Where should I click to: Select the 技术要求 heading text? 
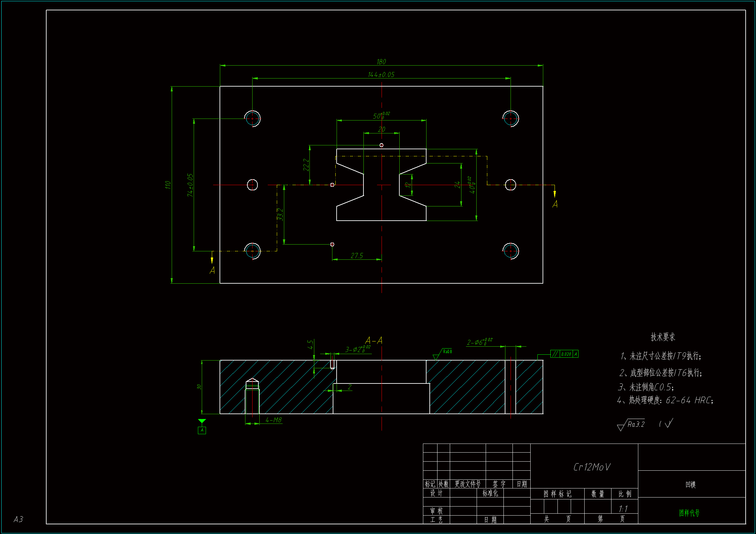[x=663, y=337]
